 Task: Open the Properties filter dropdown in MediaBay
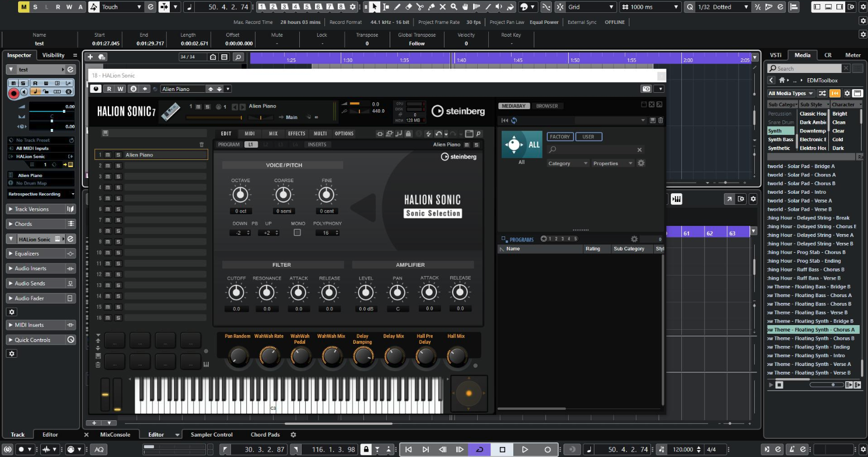(612, 163)
